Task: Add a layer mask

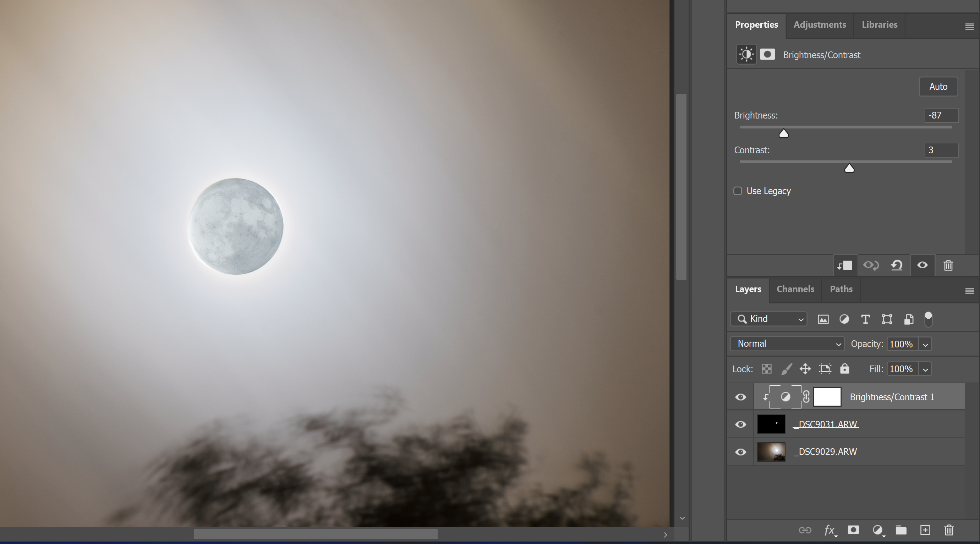Action: [853, 530]
